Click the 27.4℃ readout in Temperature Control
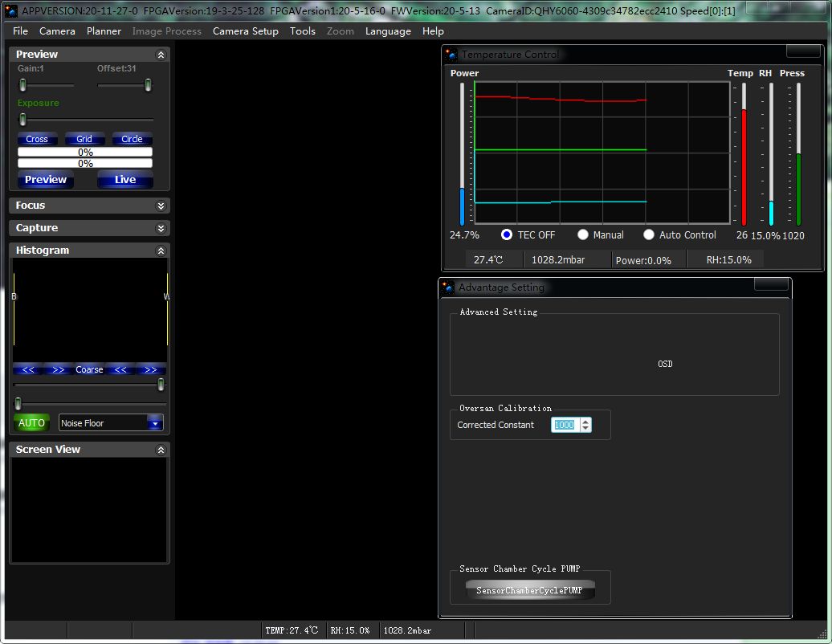The height and width of the screenshot is (644, 832). 488,260
